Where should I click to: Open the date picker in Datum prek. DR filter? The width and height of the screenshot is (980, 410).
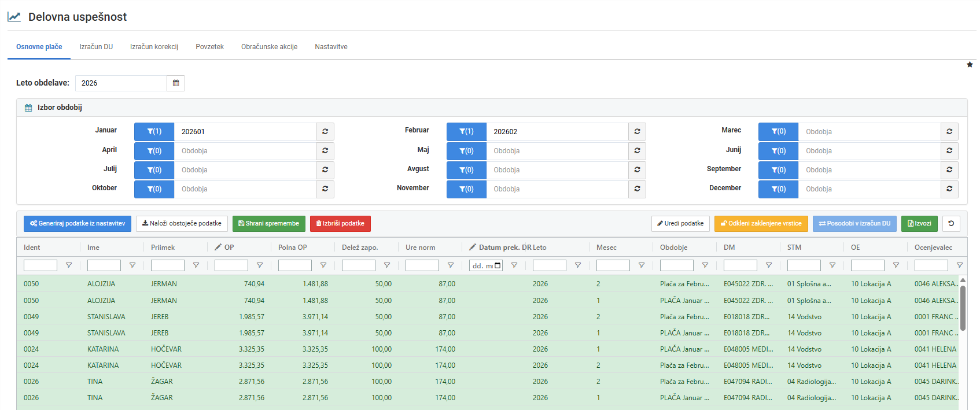[498, 265]
